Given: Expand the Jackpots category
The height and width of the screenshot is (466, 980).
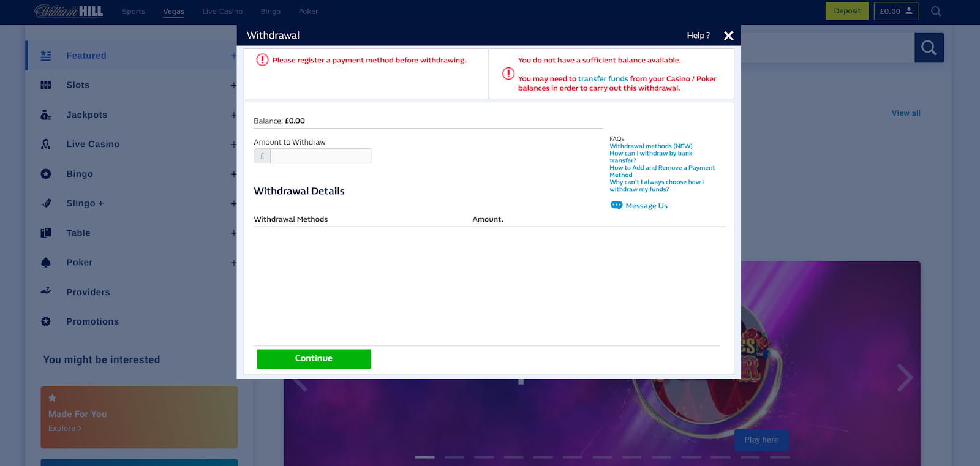Looking at the screenshot, I should point(233,115).
